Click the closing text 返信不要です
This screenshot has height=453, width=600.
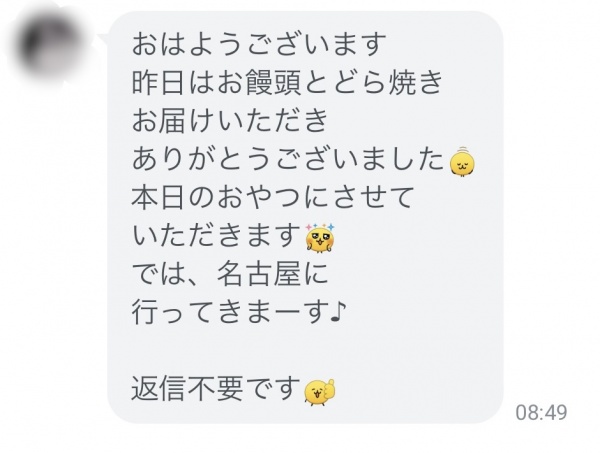point(216,389)
